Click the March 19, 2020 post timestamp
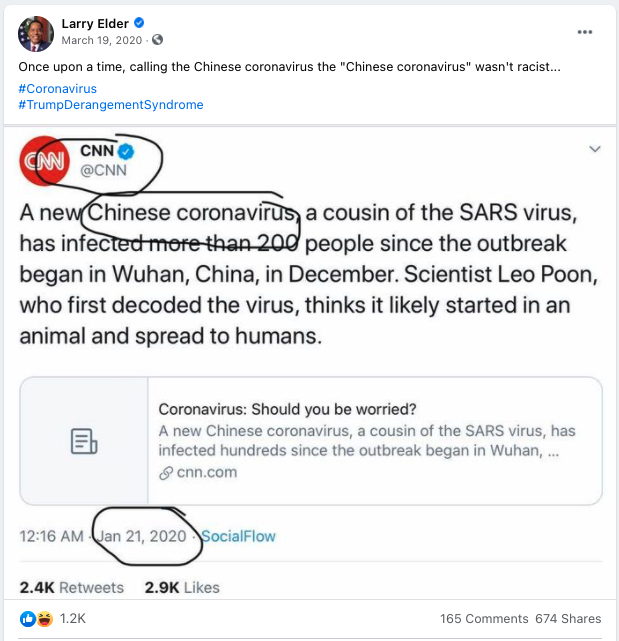Viewport: 619px width, 641px height. click(x=103, y=40)
